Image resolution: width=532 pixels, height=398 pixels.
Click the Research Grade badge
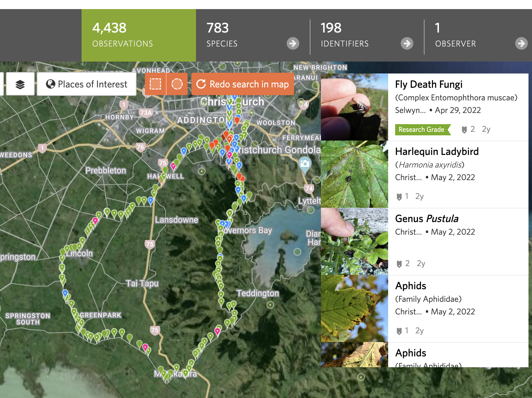click(422, 129)
